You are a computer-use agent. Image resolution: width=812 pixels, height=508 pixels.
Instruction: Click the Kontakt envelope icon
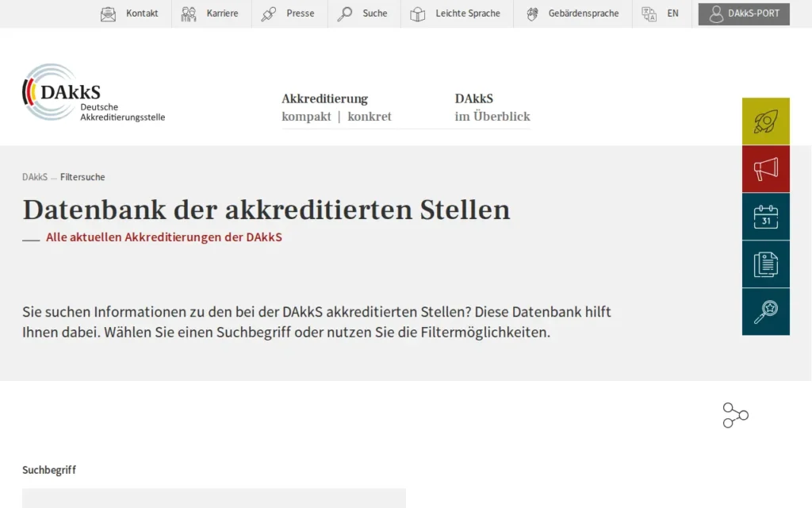(108, 14)
